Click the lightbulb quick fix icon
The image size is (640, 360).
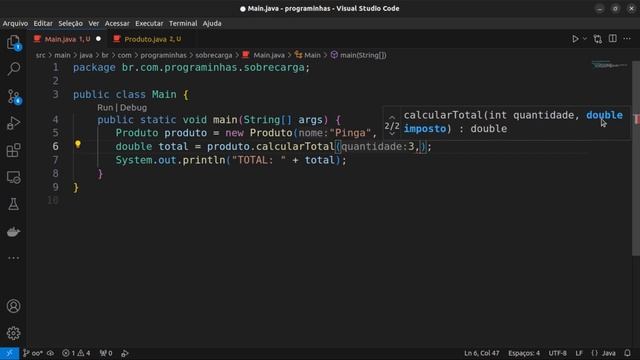[x=78, y=144]
